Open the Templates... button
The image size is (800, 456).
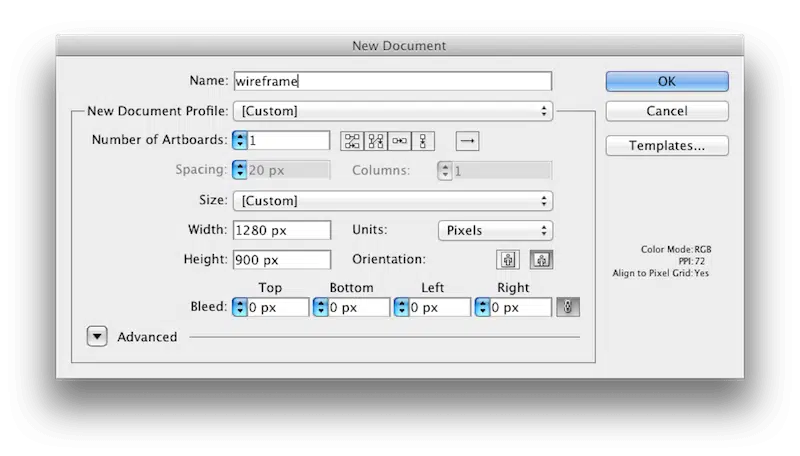coord(666,146)
